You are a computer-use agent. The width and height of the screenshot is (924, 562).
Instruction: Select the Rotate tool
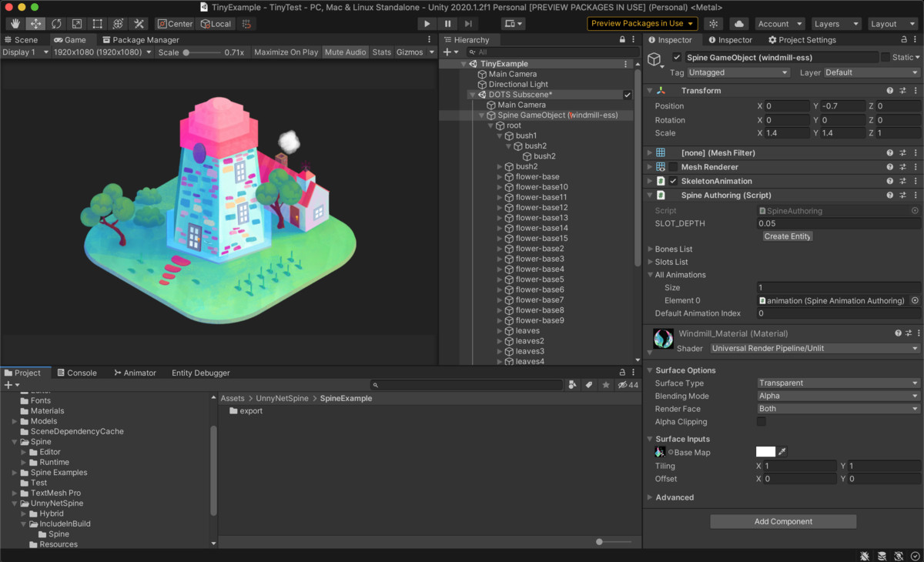(x=55, y=24)
